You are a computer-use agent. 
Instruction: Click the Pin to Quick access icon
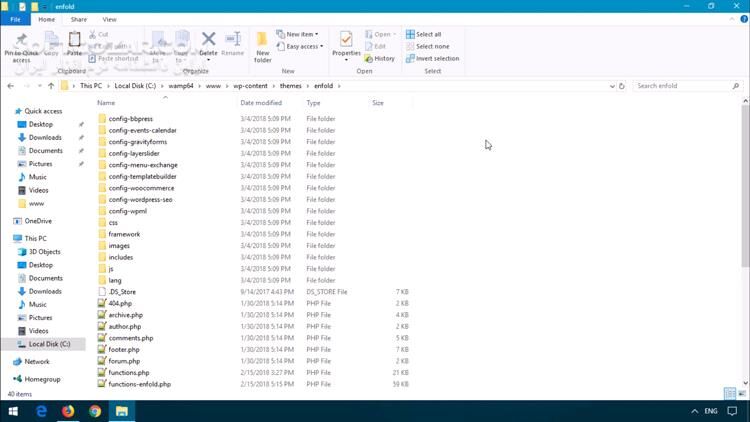coord(21,44)
